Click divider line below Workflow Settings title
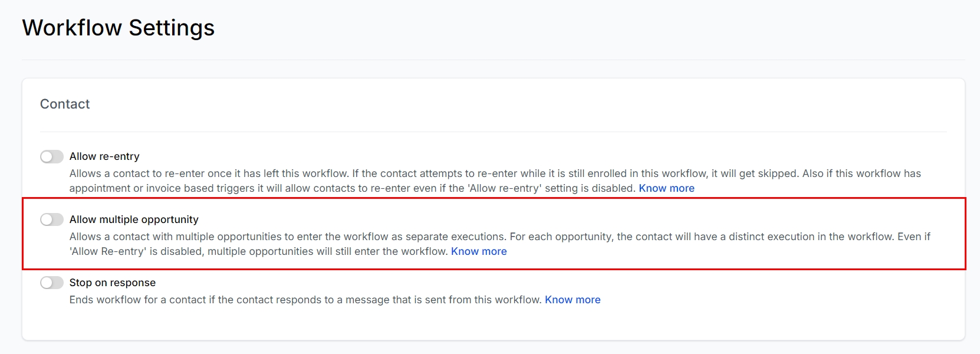The image size is (980, 354). point(493,60)
